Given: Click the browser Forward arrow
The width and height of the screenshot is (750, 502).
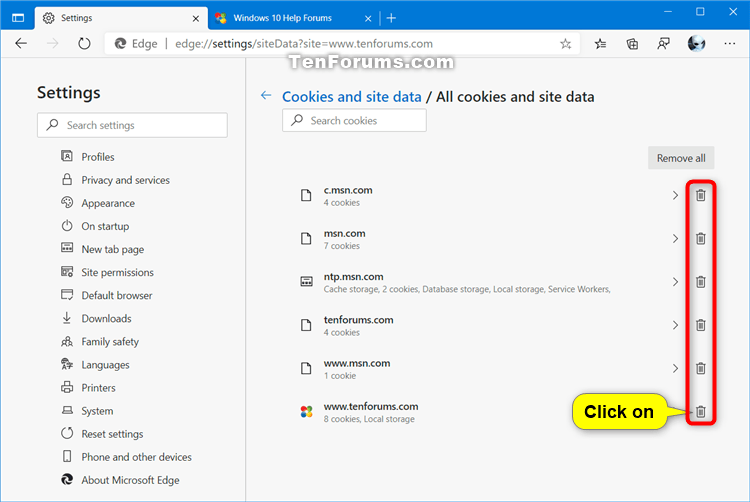Looking at the screenshot, I should 53,44.
